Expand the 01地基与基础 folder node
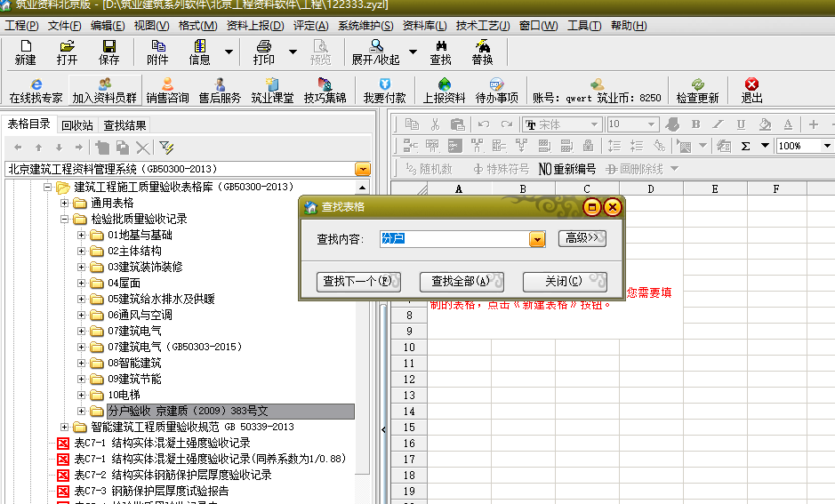The height and width of the screenshot is (504, 835). click(82, 236)
